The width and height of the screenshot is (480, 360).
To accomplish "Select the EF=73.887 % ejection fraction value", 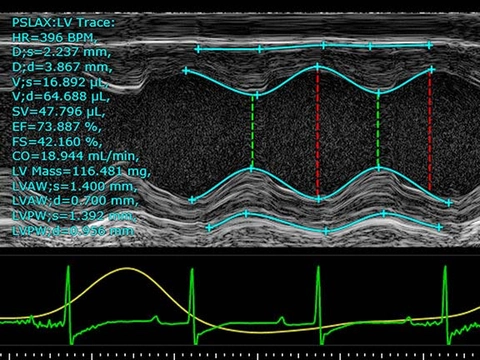I will 56,126.
